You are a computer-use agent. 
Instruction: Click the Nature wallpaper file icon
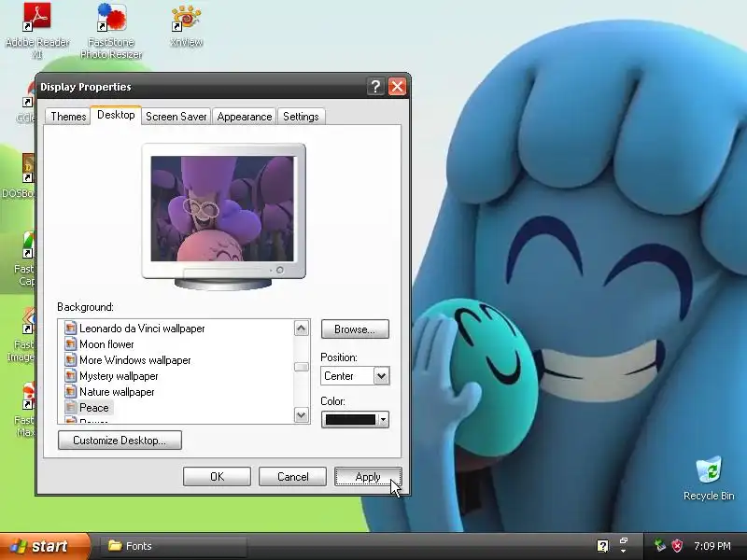pyautogui.click(x=71, y=391)
